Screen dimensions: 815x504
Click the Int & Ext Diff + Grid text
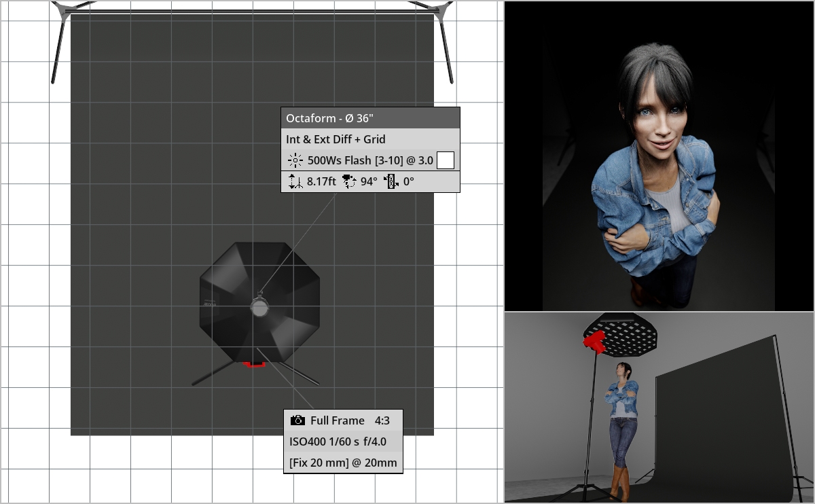(x=336, y=139)
